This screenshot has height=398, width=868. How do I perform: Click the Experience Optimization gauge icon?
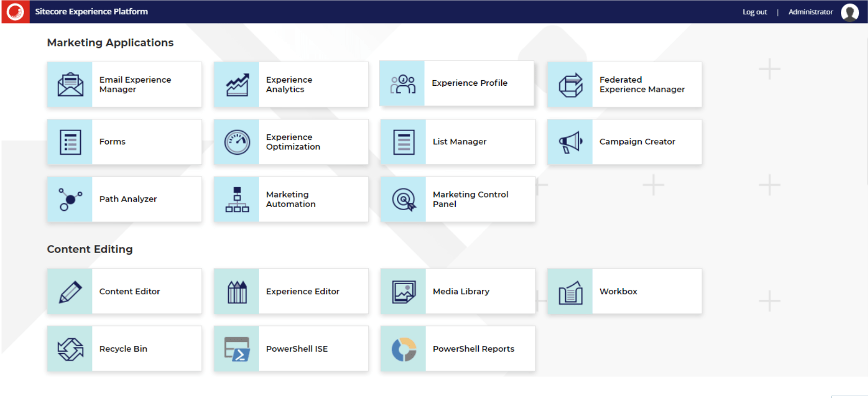coord(237,142)
